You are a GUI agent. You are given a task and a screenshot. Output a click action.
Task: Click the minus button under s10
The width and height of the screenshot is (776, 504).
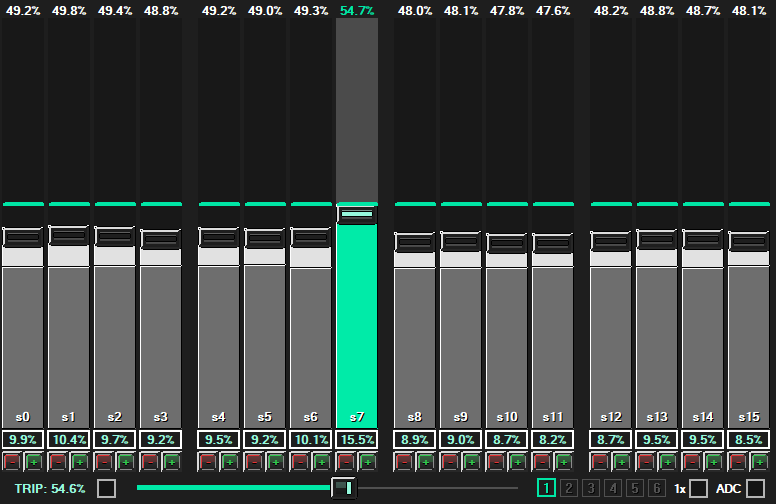tap(496, 462)
